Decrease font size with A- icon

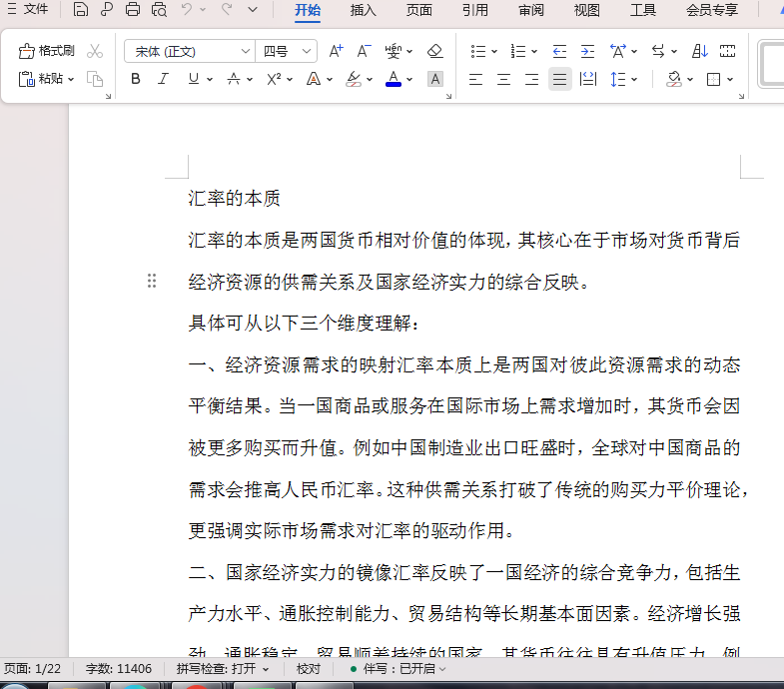coord(364,51)
